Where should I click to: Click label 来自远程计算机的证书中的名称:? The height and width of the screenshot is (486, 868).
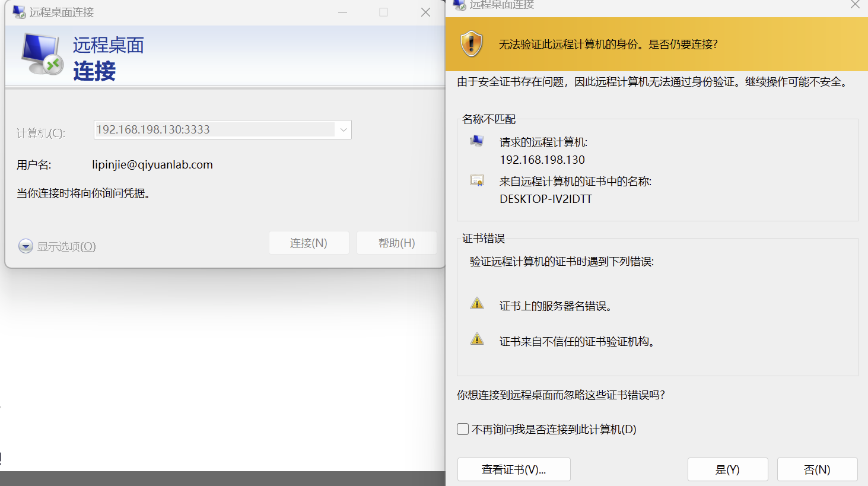click(x=576, y=182)
